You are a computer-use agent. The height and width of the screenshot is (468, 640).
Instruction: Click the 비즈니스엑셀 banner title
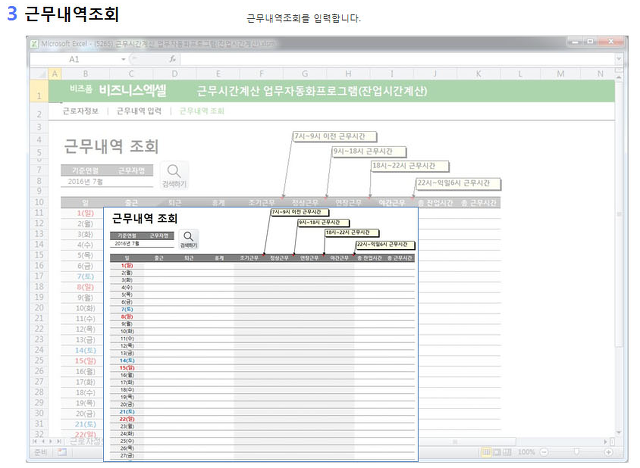133,91
